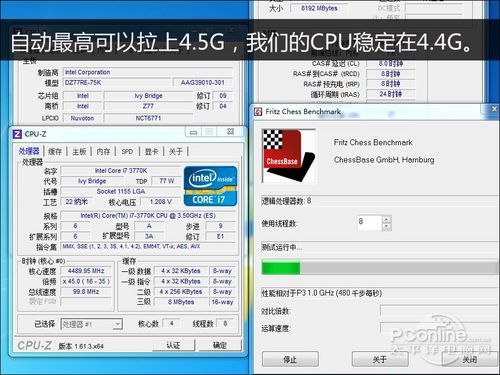Switch to the 主板 tab
The height and width of the screenshot is (375, 500).
[79, 152]
